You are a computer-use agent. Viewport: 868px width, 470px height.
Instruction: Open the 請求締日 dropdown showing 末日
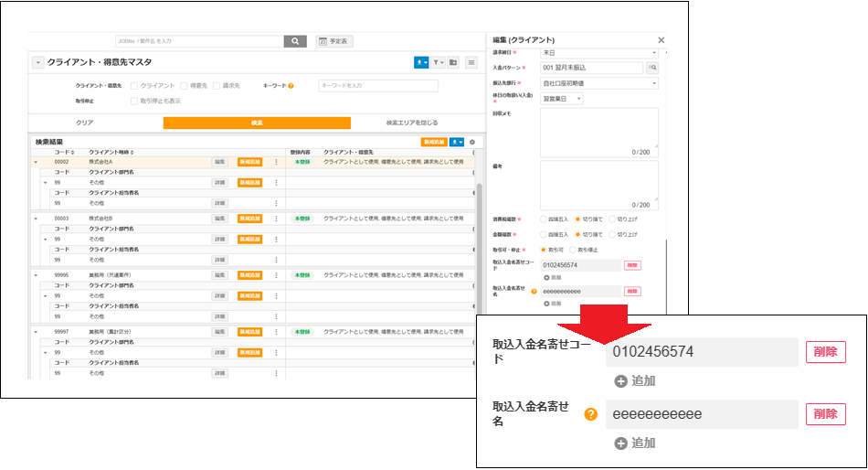pyautogui.click(x=599, y=53)
